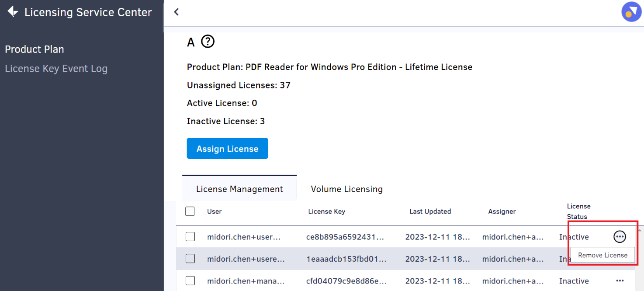
Task: Click the Inactive status in the ce8b895a row
Action: tap(574, 237)
